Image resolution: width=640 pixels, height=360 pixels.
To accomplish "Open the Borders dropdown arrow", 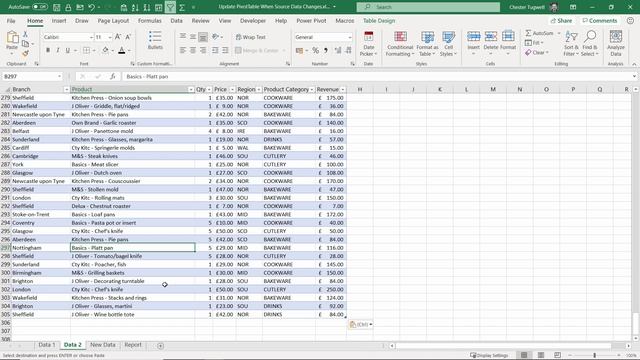I will [94, 51].
